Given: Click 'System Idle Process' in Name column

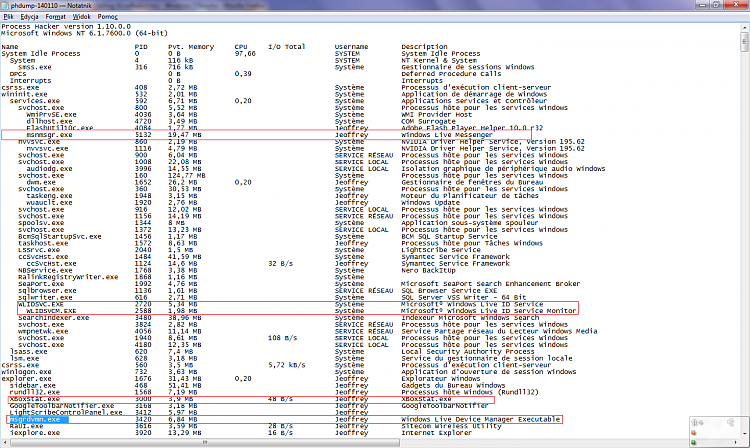Looking at the screenshot, I should 41,54.
